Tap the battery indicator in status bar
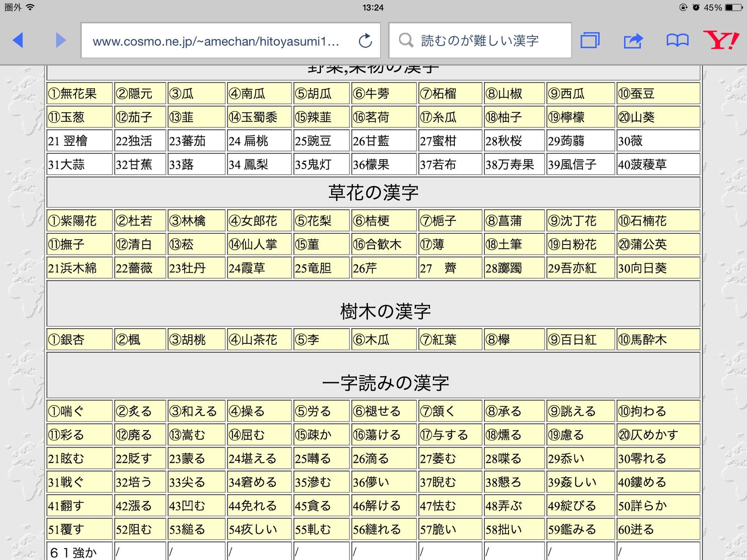Viewport: 747px width, 560px height. click(734, 7)
